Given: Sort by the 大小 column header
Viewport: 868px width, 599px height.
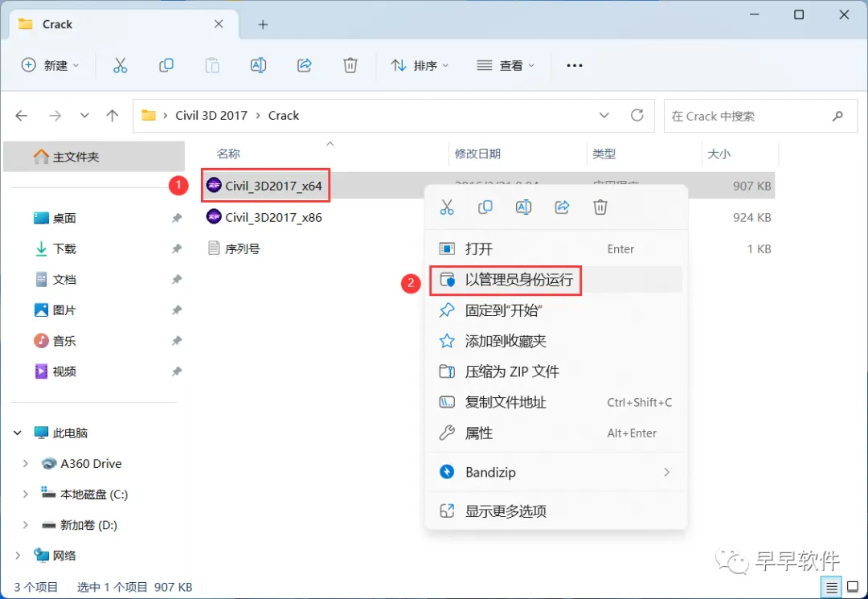Looking at the screenshot, I should click(719, 154).
